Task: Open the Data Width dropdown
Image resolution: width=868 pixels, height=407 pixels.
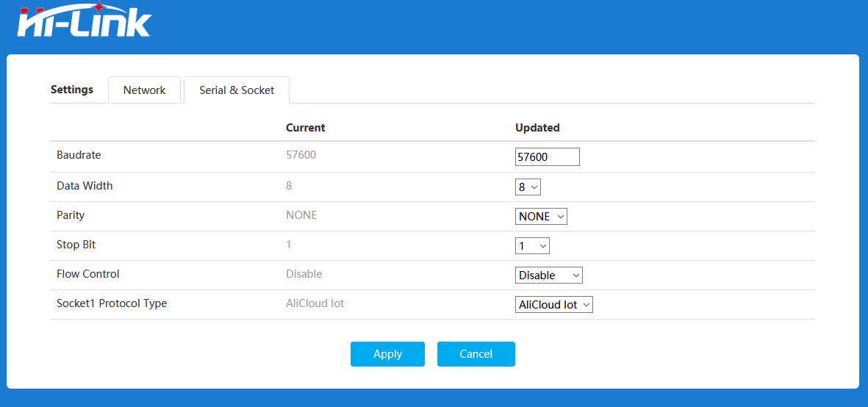Action: point(528,187)
